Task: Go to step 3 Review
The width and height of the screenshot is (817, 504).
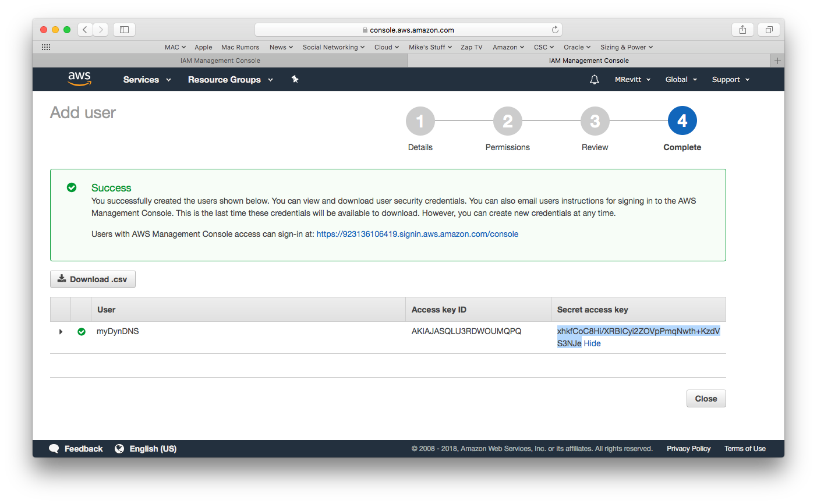Action: point(595,121)
